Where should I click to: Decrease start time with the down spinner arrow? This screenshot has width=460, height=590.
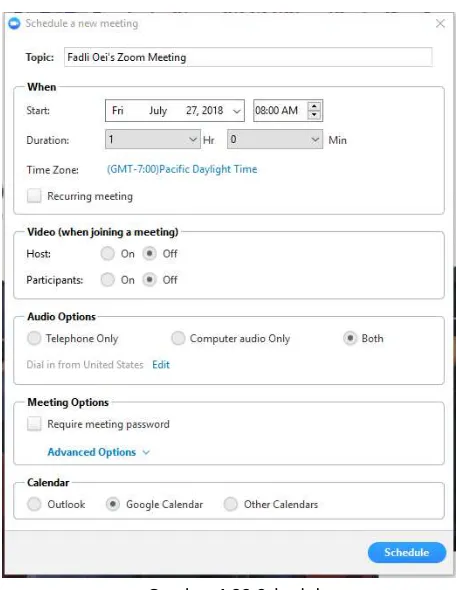(314, 114)
